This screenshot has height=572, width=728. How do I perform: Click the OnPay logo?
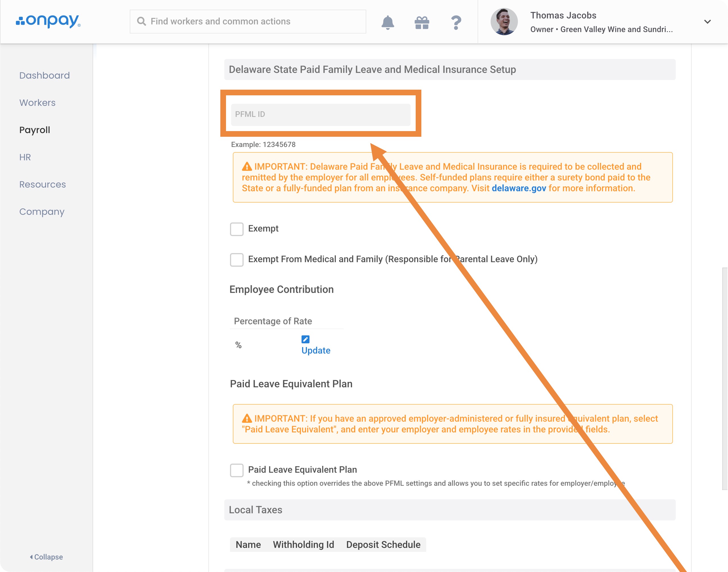point(48,21)
